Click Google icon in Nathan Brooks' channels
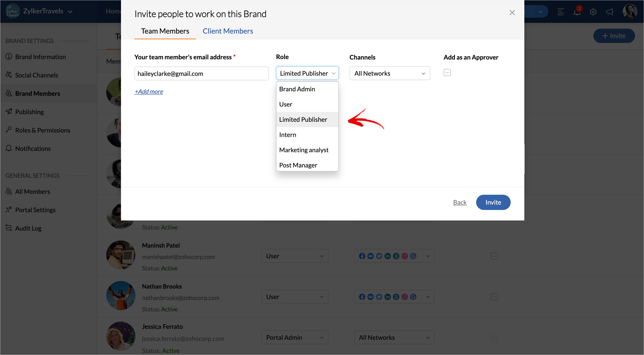Image resolution: width=644 pixels, height=355 pixels. click(413, 297)
